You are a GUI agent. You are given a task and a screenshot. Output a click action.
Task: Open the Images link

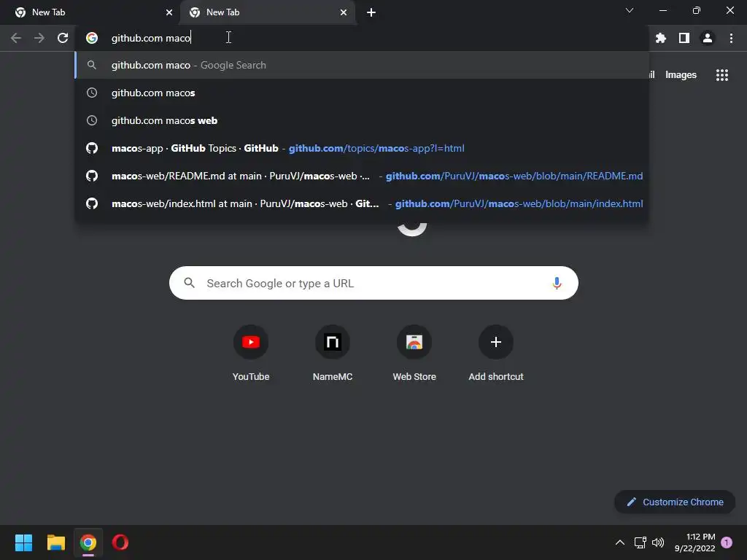tap(681, 75)
